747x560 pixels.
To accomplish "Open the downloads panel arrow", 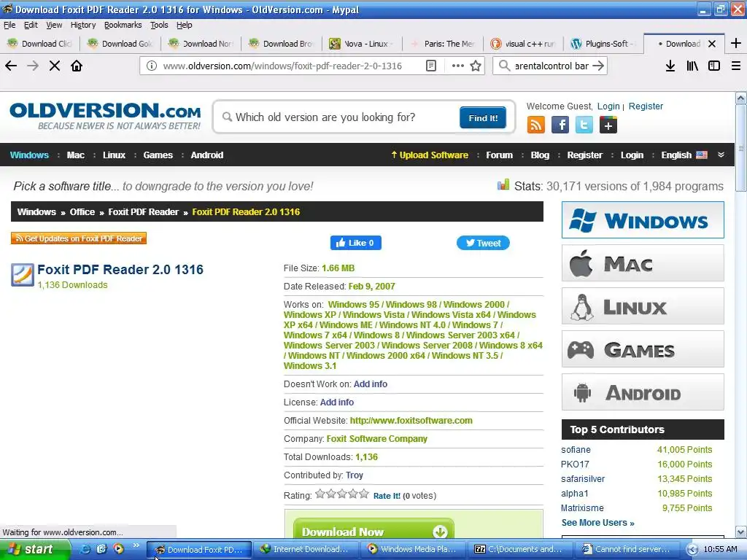I will (x=670, y=66).
